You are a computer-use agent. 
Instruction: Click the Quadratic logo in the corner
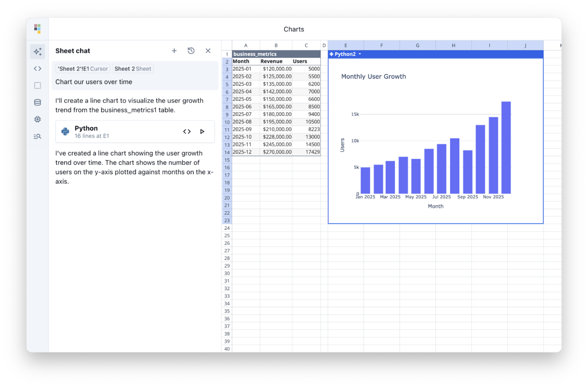pyautogui.click(x=37, y=28)
